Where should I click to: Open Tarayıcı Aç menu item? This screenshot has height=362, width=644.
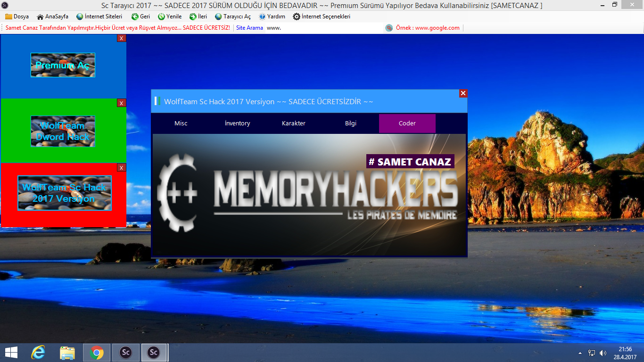tap(233, 16)
